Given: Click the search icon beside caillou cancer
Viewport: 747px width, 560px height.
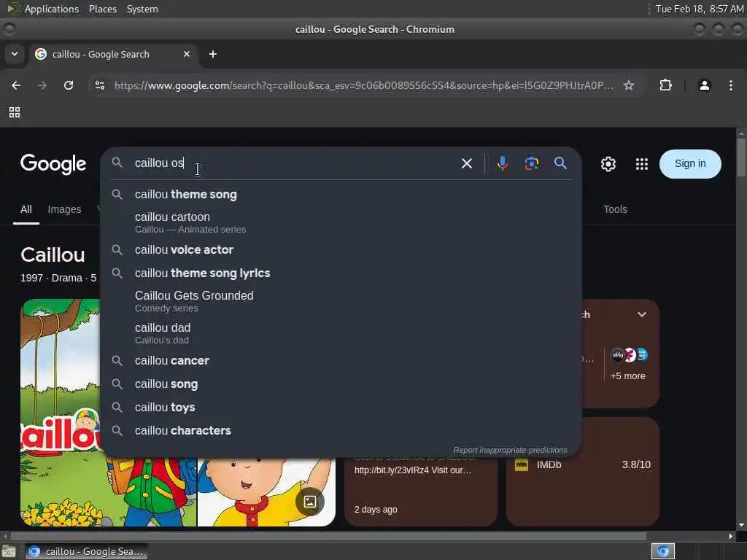Looking at the screenshot, I should [x=117, y=360].
